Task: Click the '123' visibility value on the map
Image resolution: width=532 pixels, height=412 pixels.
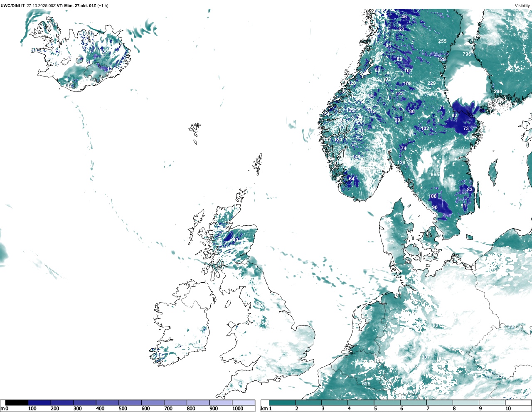Action: (x=399, y=94)
